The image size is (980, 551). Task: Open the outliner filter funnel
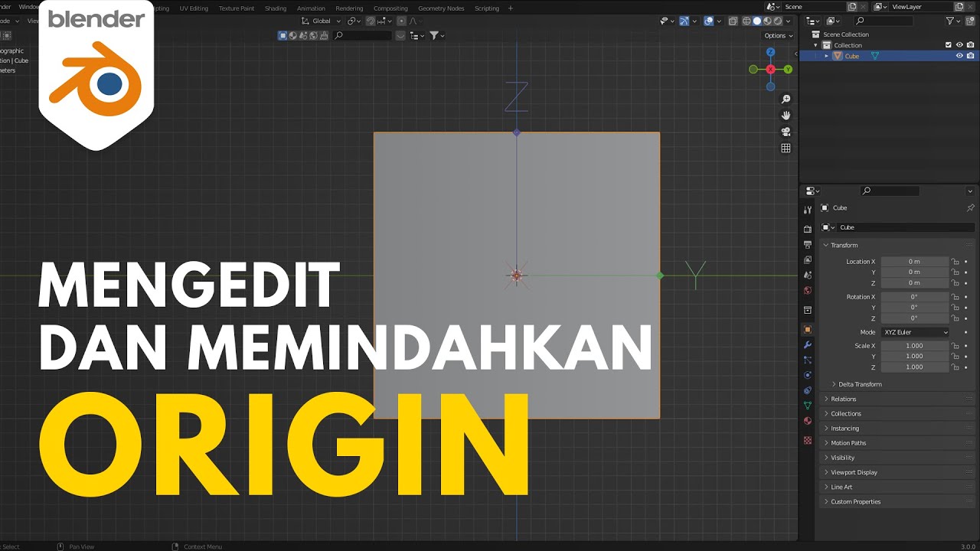pos(950,21)
